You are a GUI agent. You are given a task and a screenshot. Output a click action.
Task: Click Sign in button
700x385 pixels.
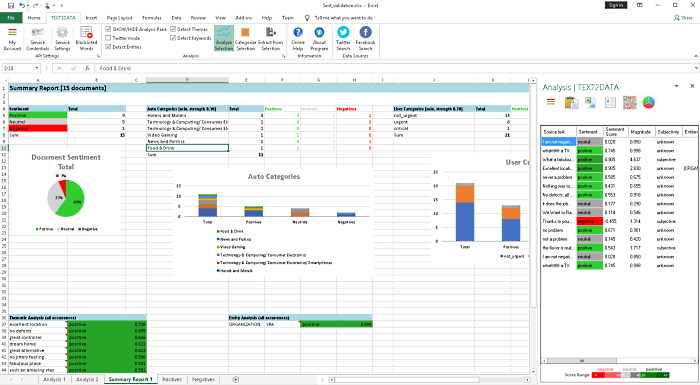tap(616, 5)
